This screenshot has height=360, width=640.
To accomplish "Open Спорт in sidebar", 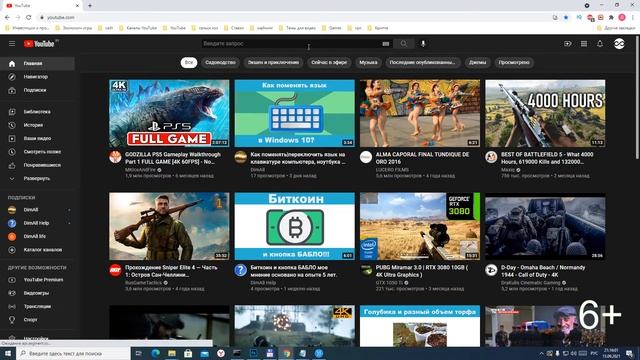I will pos(37,320).
